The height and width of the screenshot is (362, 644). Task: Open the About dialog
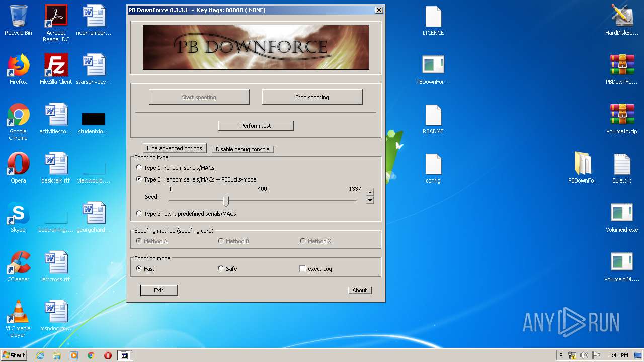pyautogui.click(x=359, y=290)
